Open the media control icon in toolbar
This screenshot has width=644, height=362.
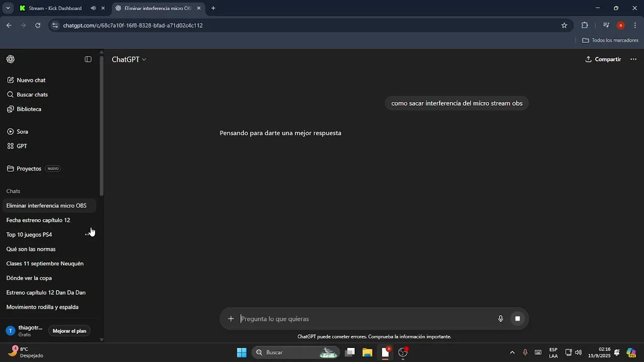coord(606,25)
